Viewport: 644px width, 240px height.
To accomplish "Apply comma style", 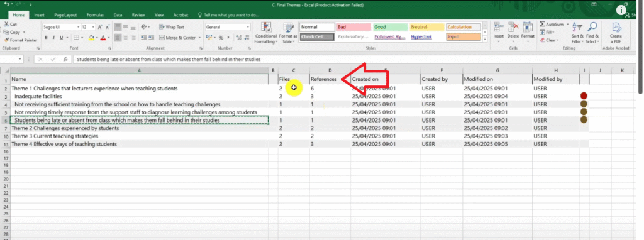I will (228, 38).
